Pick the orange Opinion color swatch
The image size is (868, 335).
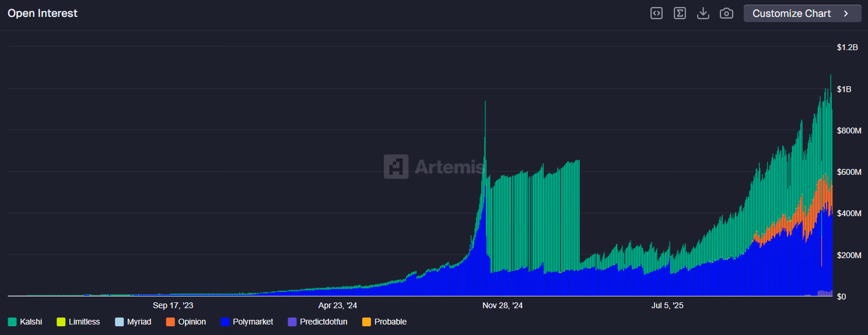tap(170, 322)
